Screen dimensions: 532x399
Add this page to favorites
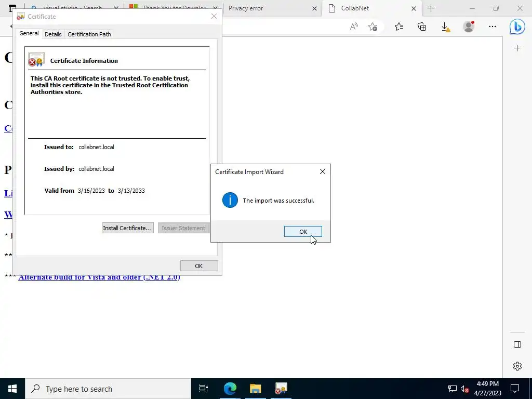coord(373,27)
